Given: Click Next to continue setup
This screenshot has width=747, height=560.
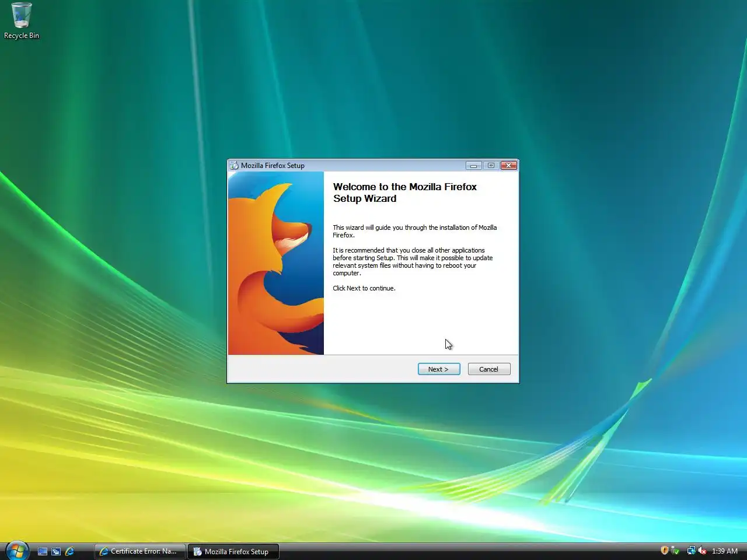Looking at the screenshot, I should pos(439,369).
